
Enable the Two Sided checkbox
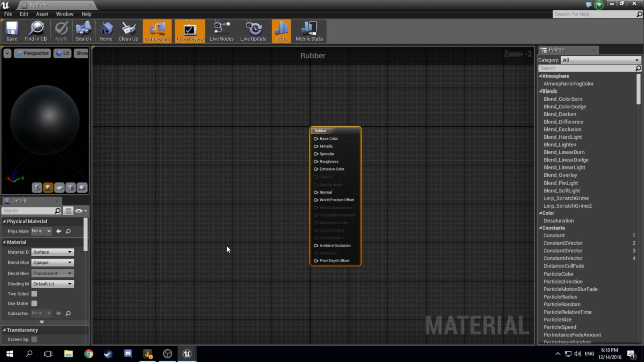[34, 294]
